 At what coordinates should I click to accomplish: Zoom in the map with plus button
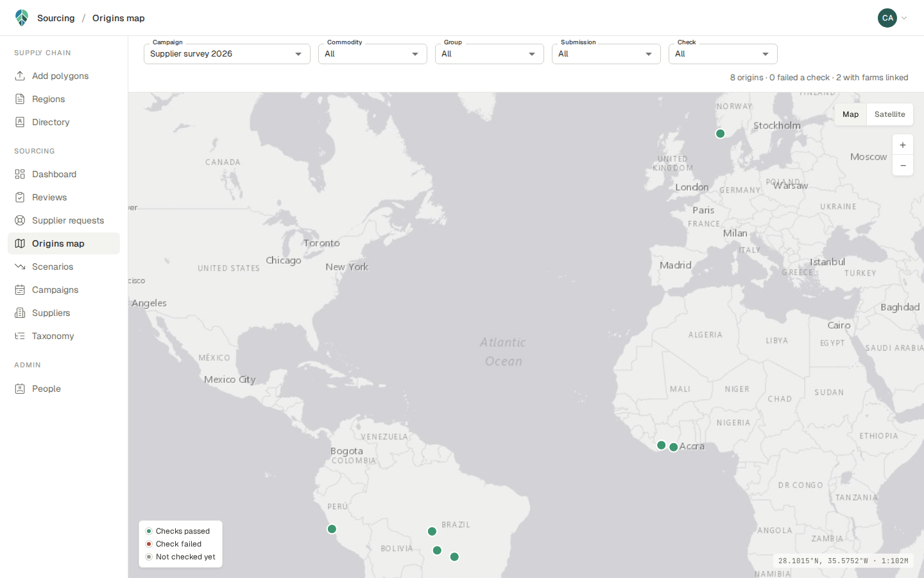[x=903, y=145]
